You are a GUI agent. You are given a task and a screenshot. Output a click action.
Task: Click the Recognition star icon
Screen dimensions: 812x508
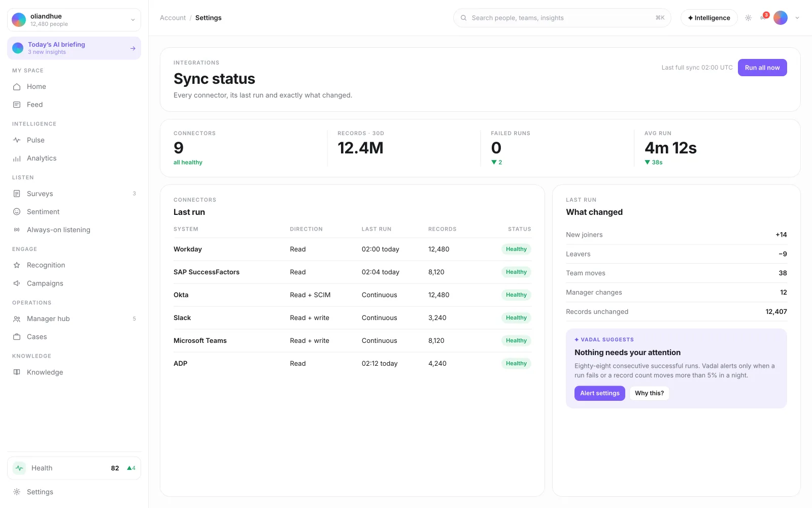click(x=17, y=265)
